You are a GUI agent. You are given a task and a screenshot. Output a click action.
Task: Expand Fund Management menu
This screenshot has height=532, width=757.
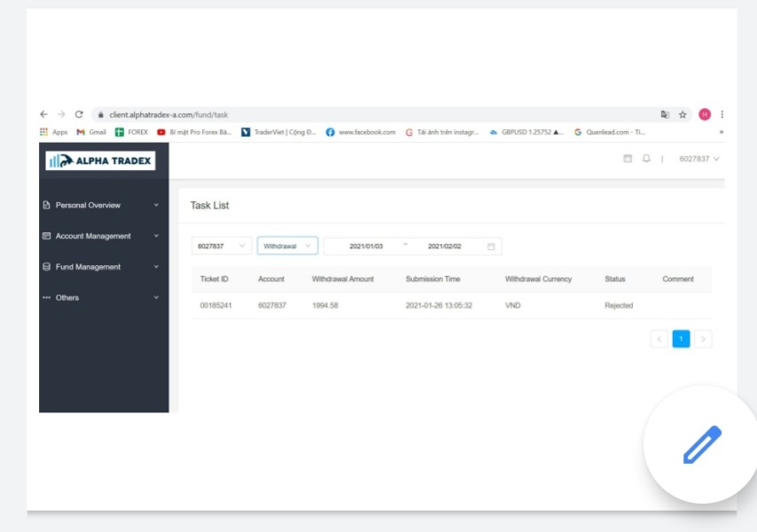(101, 267)
